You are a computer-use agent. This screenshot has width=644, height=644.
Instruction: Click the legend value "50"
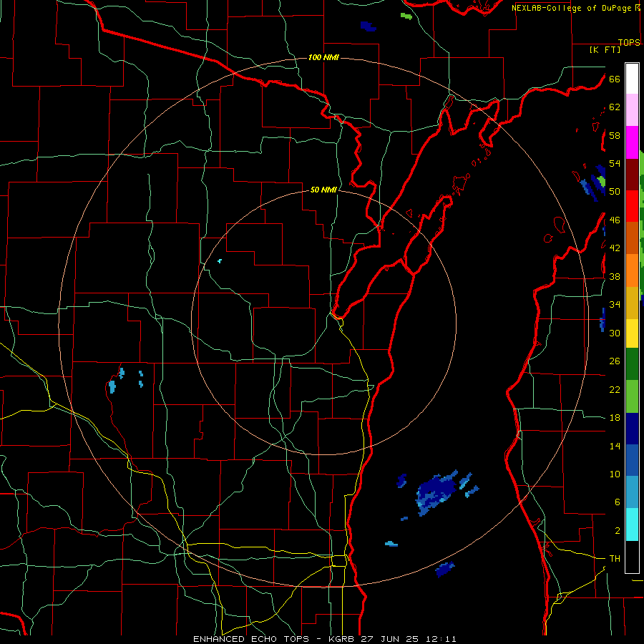coord(615,192)
